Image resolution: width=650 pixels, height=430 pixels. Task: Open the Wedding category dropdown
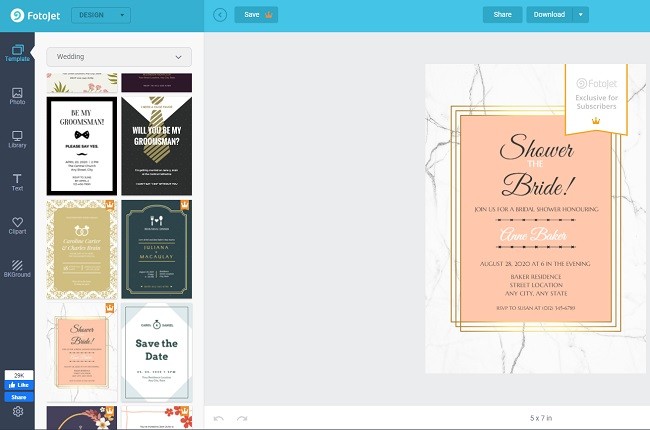click(119, 57)
